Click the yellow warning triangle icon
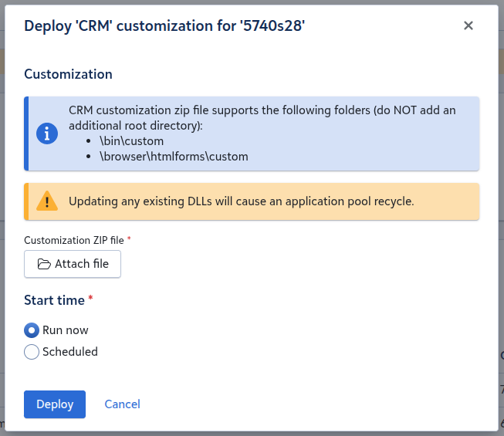The width and height of the screenshot is (504, 436). click(x=47, y=201)
